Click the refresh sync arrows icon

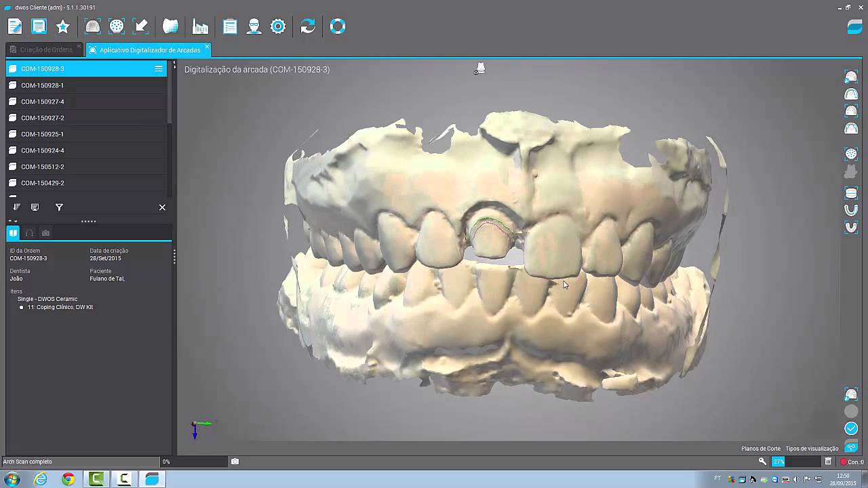coord(308,26)
